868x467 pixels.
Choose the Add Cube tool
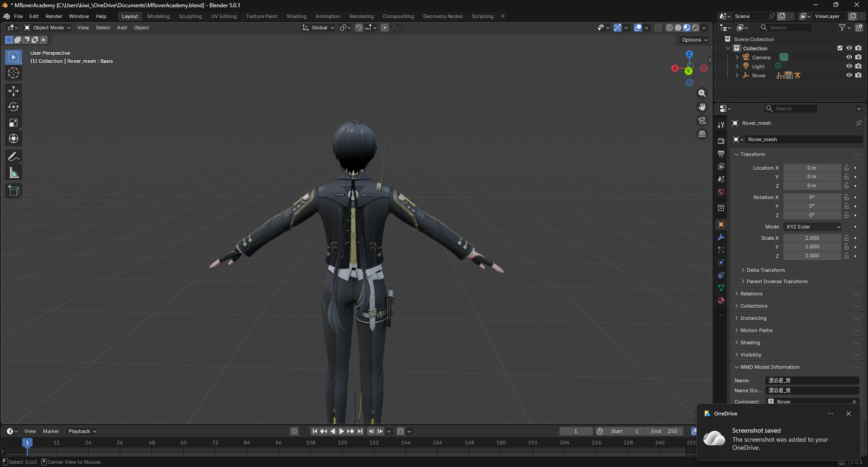point(14,191)
